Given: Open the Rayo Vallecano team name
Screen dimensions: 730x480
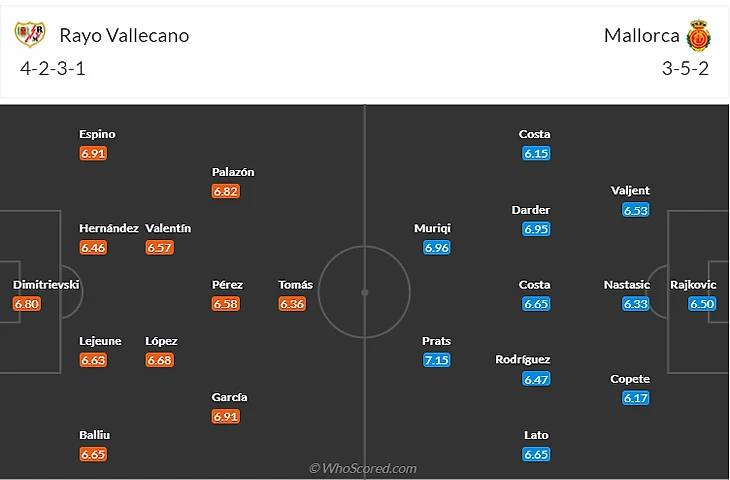Looking at the screenshot, I should click(124, 35).
